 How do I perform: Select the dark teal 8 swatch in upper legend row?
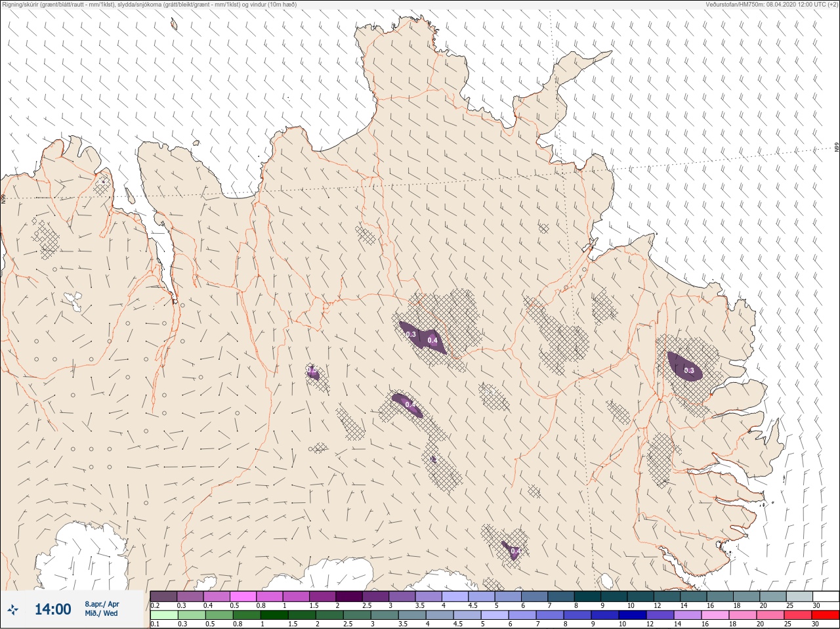coord(587,596)
